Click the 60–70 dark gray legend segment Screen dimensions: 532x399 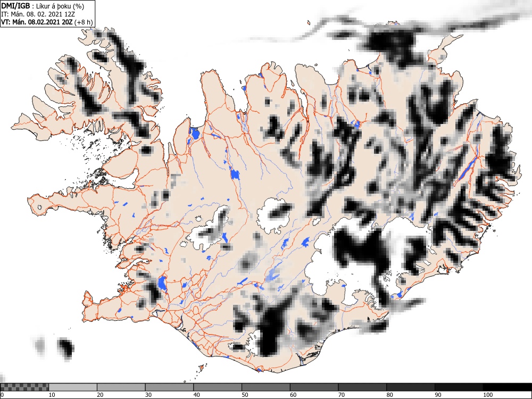(314, 387)
